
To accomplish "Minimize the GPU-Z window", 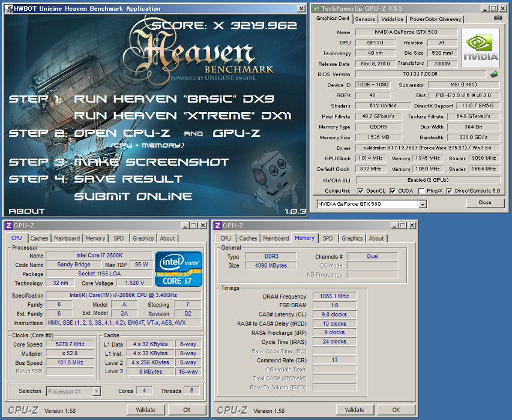I will 485,9.
